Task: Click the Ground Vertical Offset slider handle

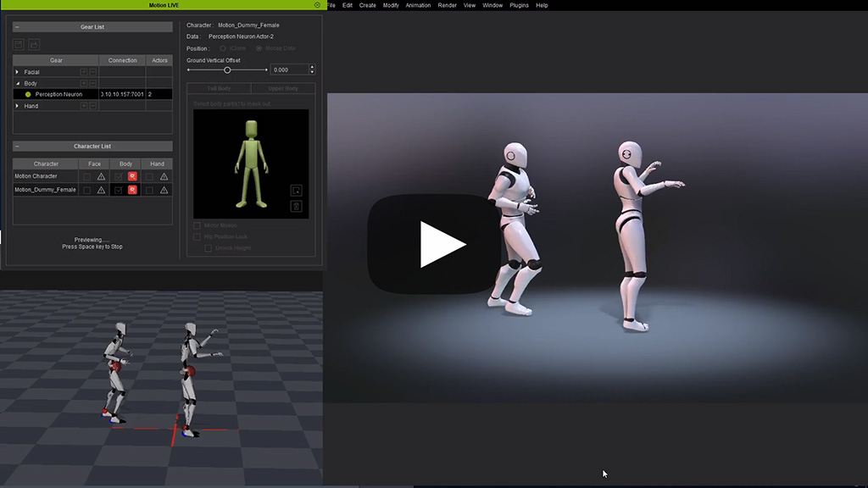Action: (x=227, y=69)
